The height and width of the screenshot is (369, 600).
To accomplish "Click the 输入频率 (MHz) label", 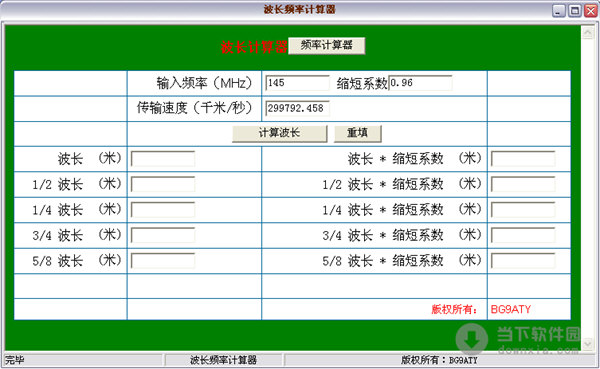I will [x=204, y=83].
